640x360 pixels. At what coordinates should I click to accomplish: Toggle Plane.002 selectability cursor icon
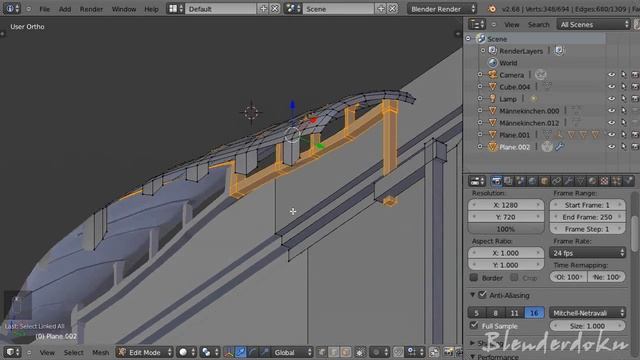(x=624, y=147)
